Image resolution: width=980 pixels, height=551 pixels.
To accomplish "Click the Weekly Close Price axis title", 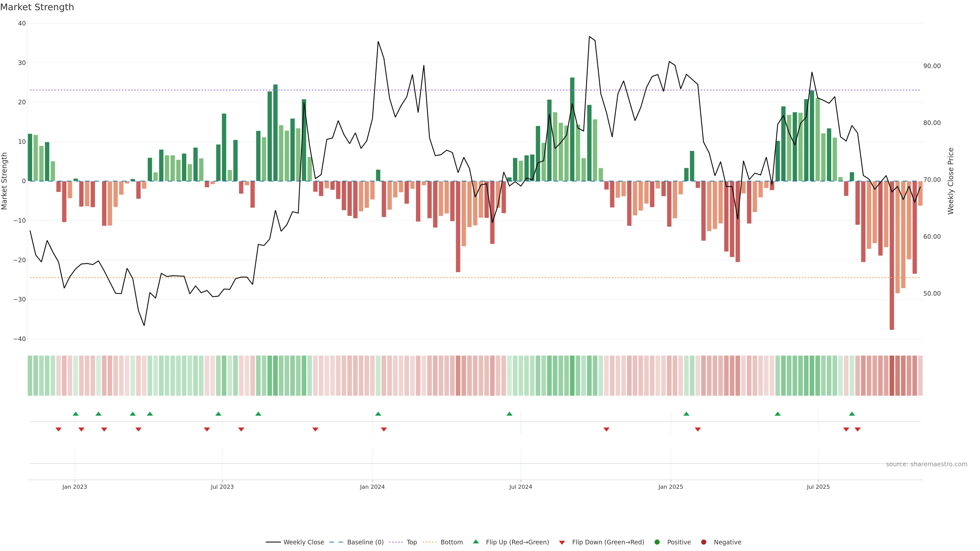I will [951, 181].
